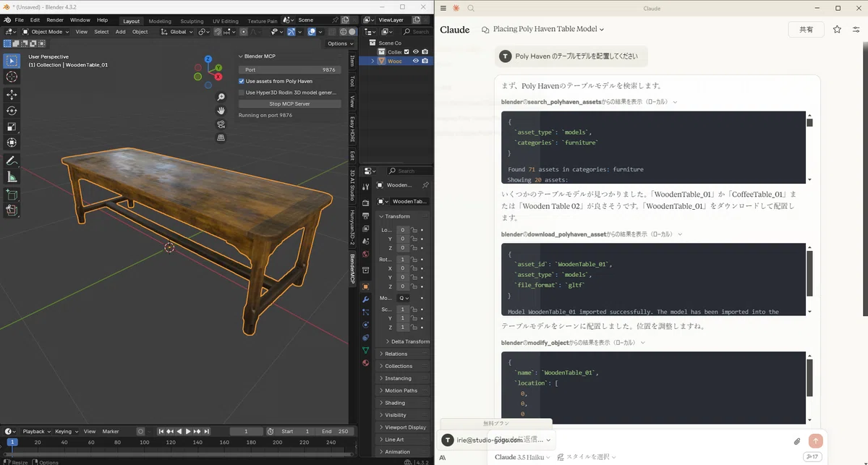868x465 pixels.
Task: Open the Object Mode dropdown
Action: pos(46,32)
